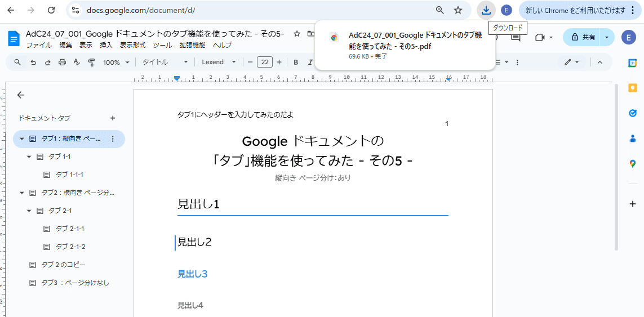The width and height of the screenshot is (644, 317).
Task: Open the タイトル paragraph style dropdown
Action: pyautogui.click(x=165, y=62)
